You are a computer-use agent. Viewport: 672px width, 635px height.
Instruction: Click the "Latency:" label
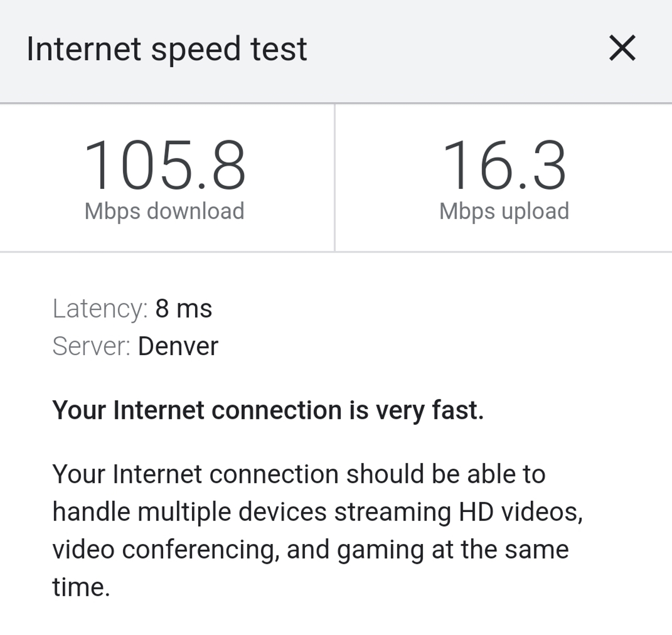100,309
